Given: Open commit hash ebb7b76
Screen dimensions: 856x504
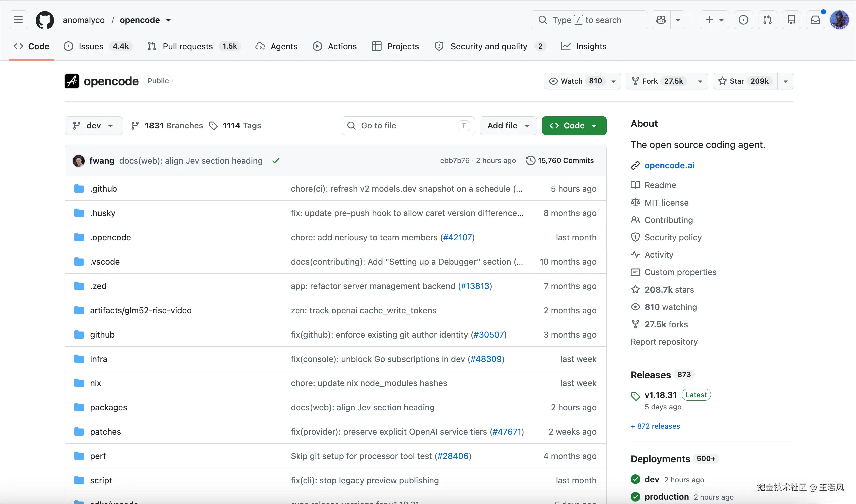Looking at the screenshot, I should point(455,161).
